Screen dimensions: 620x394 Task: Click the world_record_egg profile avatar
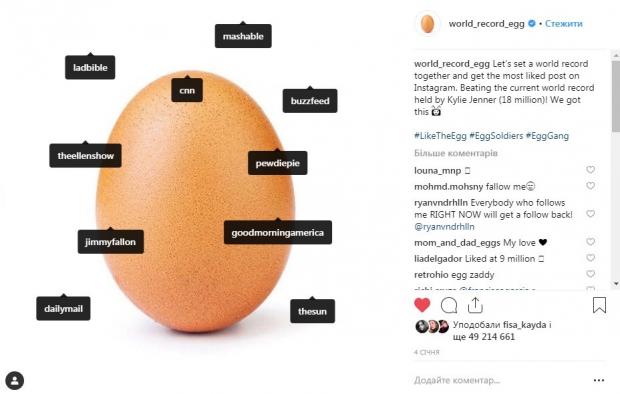427,24
